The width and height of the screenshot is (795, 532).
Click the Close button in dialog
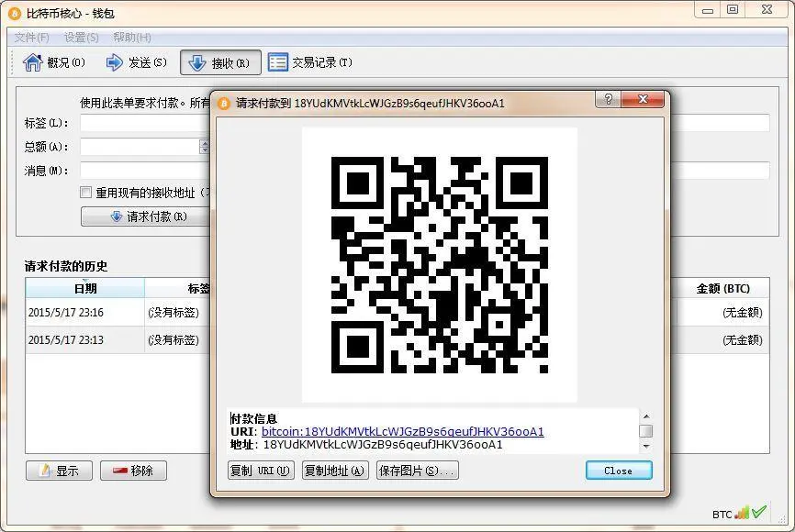(619, 471)
